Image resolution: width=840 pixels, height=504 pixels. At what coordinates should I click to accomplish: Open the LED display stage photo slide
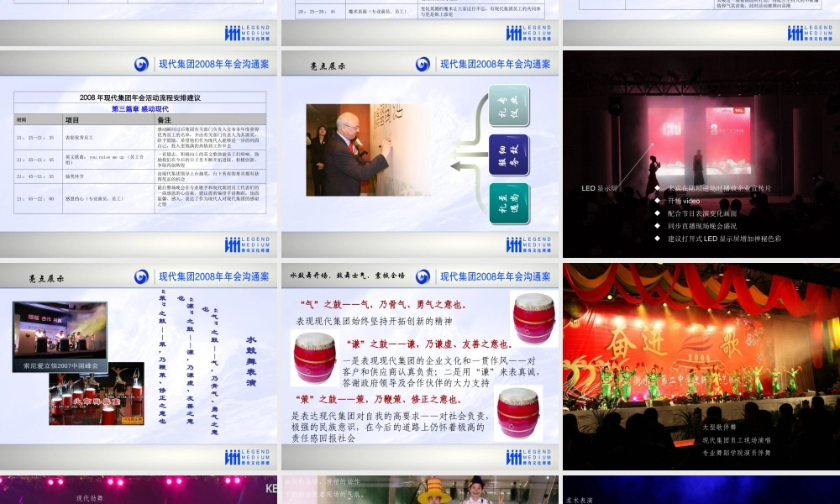701,155
